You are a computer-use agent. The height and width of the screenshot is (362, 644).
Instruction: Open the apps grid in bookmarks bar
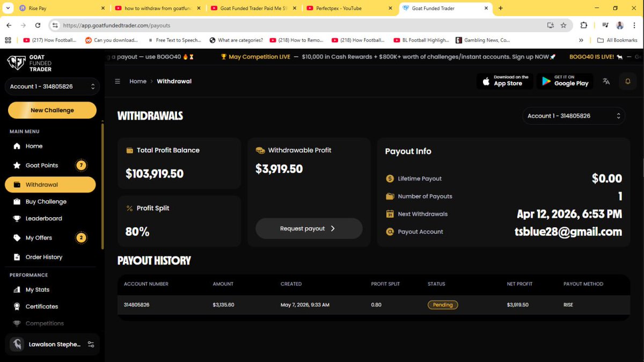(8, 40)
